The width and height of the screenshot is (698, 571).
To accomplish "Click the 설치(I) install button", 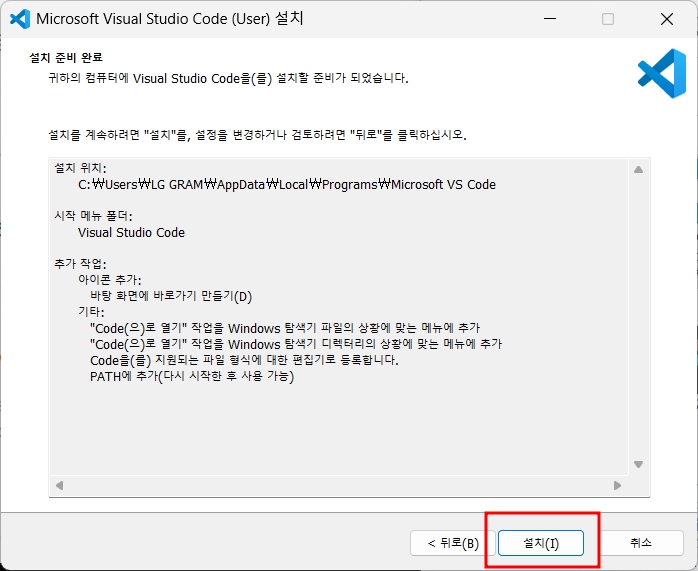I will [540, 543].
